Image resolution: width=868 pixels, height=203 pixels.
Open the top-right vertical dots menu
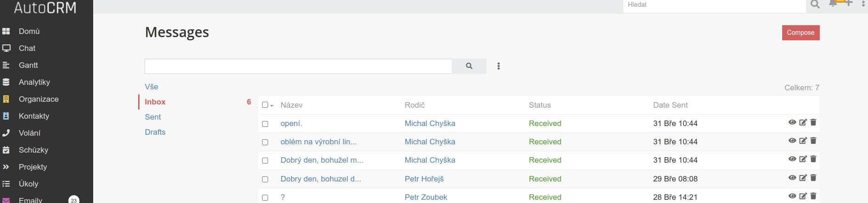click(863, 4)
